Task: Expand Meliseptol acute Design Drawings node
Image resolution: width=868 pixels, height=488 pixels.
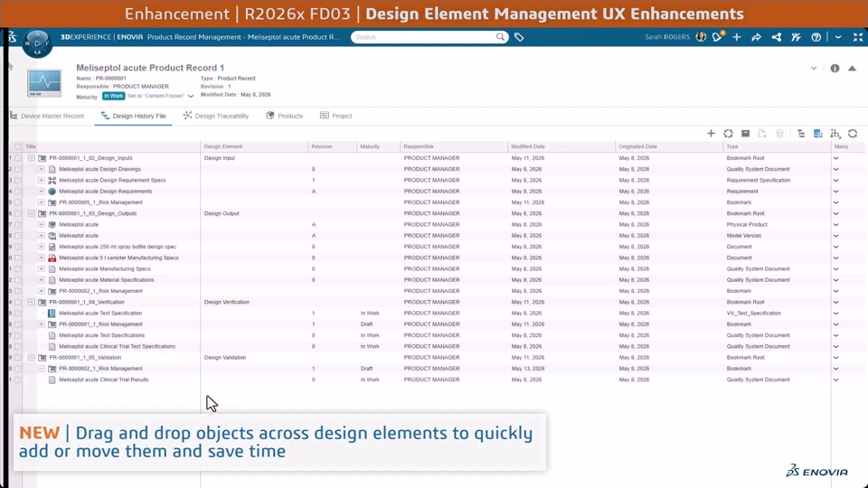Action: [42, 169]
